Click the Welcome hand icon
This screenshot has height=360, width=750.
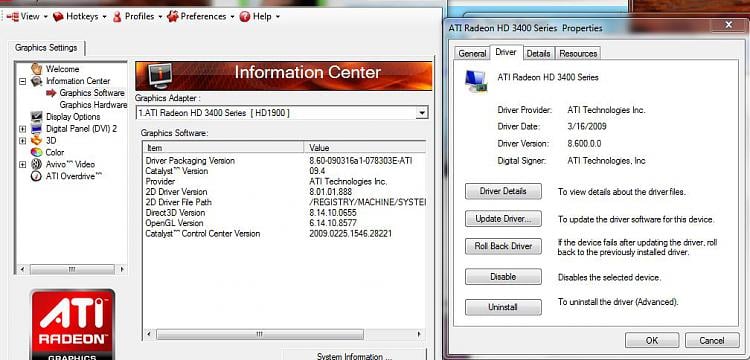click(37, 69)
